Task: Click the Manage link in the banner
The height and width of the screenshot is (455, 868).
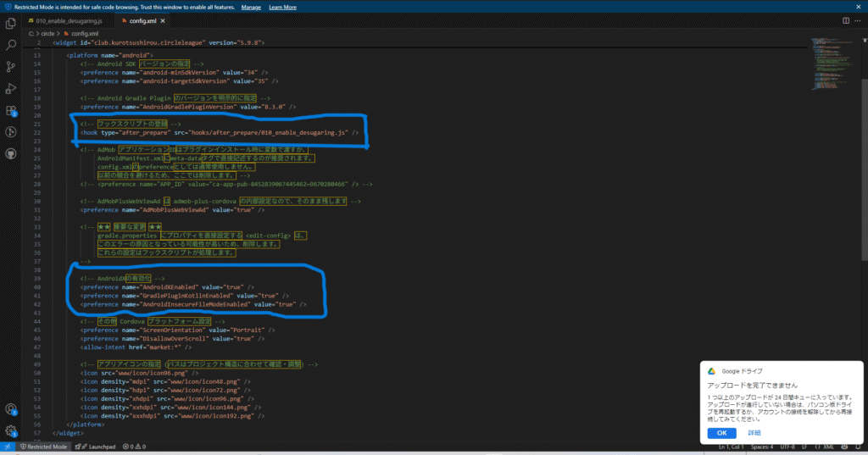Action: (x=251, y=7)
